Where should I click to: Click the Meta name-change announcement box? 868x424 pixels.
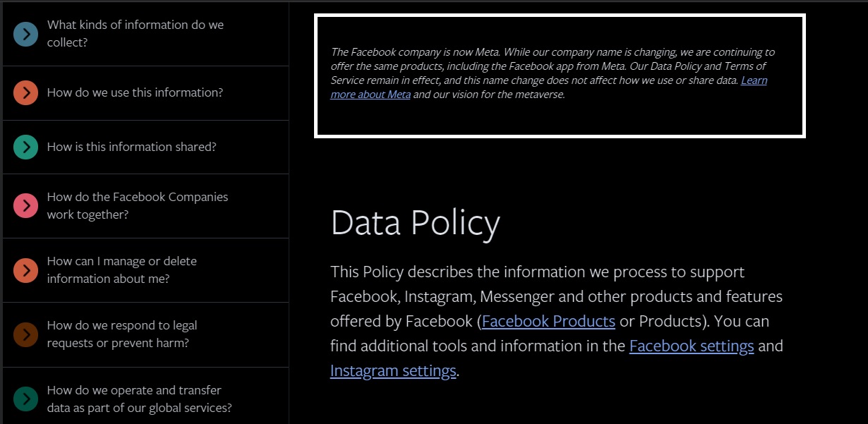(560, 74)
